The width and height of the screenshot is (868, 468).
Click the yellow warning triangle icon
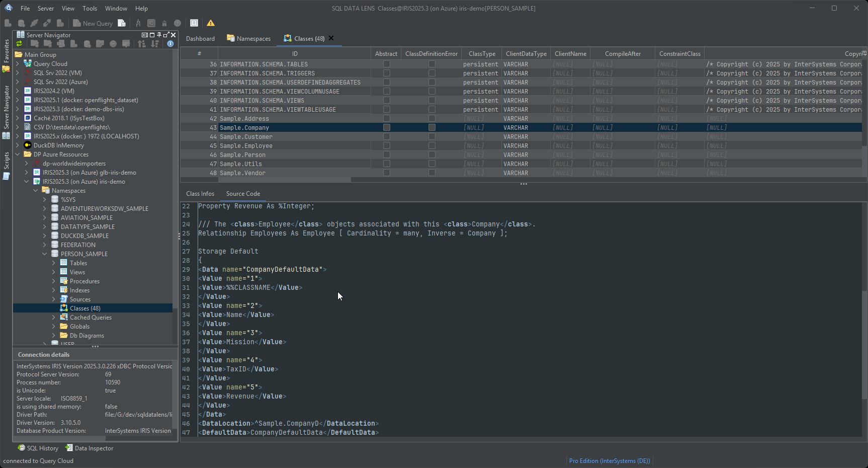pyautogui.click(x=211, y=23)
